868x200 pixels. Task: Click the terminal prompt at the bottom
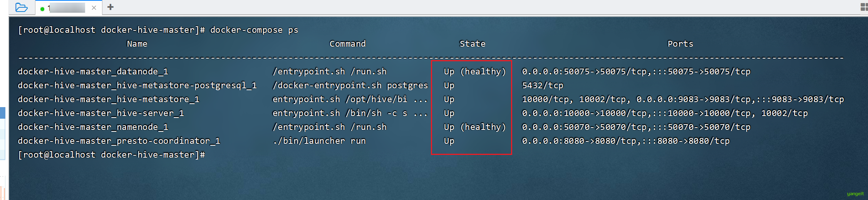111,155
